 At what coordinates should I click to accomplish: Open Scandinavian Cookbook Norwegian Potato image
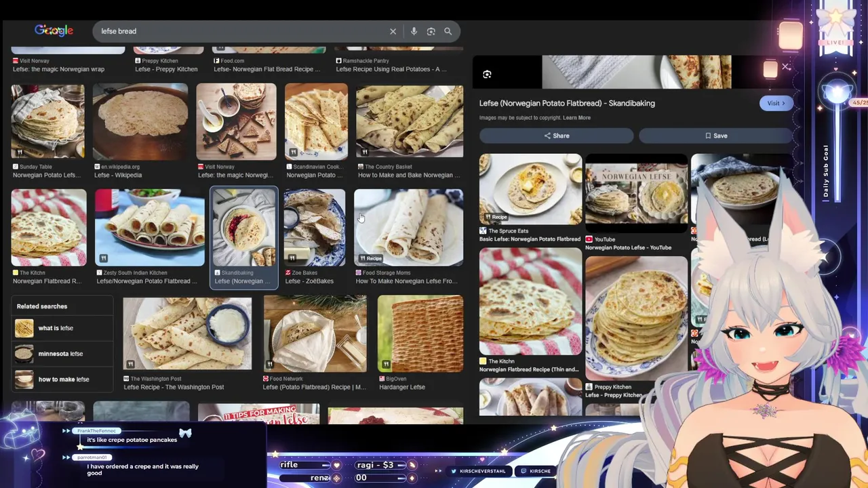coord(316,121)
